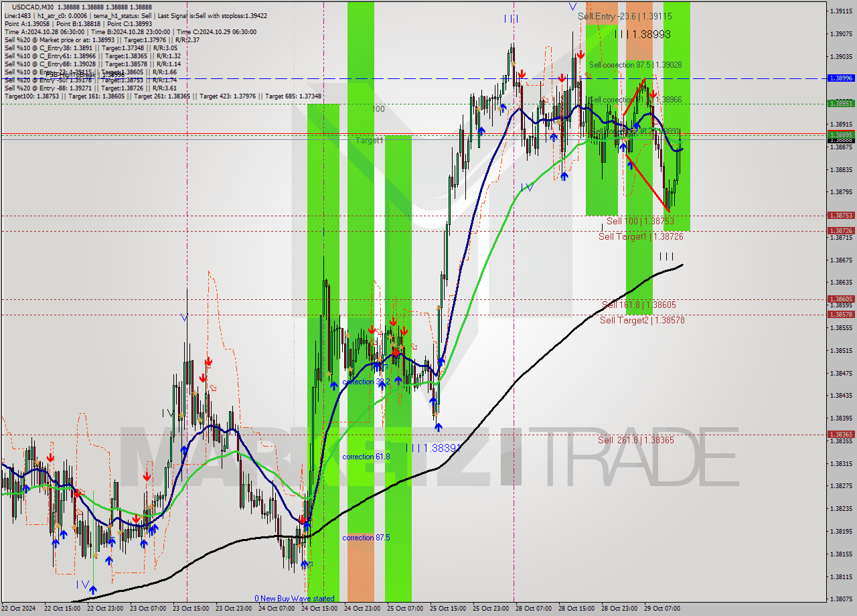
Task: Click '25 Oct 23:00' on time axis
Action: 491,609
